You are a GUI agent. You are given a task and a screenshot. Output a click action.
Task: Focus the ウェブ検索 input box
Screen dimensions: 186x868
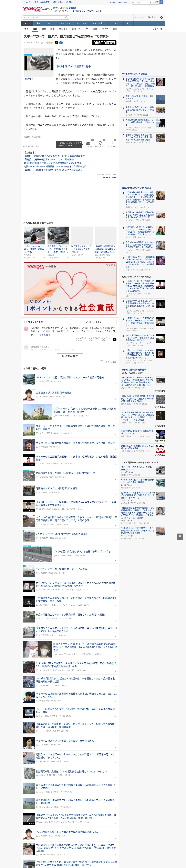pos(140,2)
